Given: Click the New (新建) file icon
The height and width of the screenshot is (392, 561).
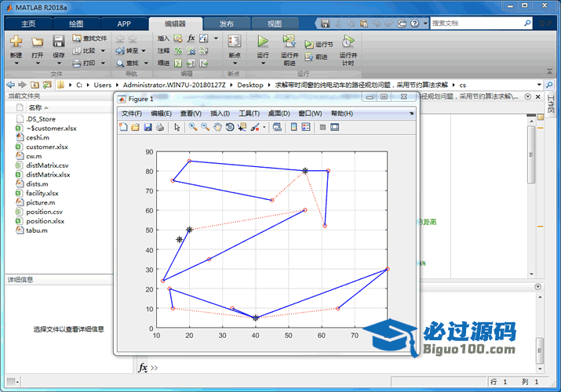Looking at the screenshot, I should pos(16,42).
